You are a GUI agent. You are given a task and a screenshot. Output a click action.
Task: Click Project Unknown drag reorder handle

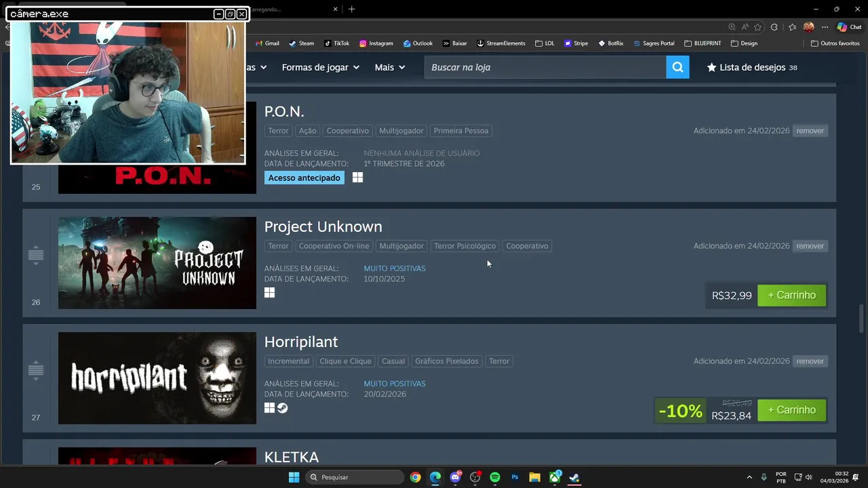(x=36, y=255)
